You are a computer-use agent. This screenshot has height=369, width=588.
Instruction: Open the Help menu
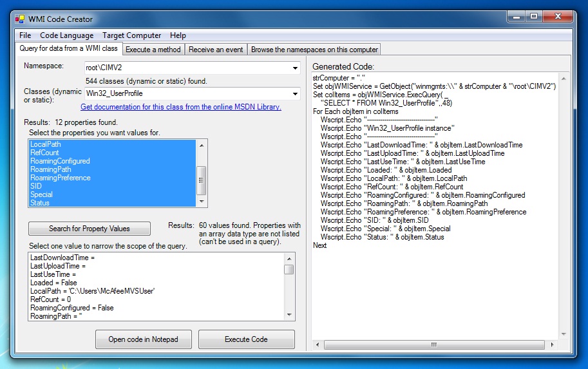pyautogui.click(x=178, y=35)
